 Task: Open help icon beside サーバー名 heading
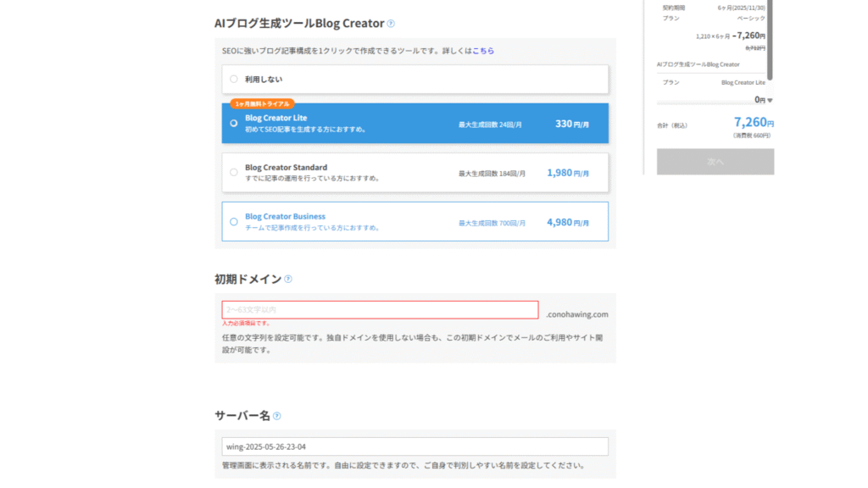[277, 415]
